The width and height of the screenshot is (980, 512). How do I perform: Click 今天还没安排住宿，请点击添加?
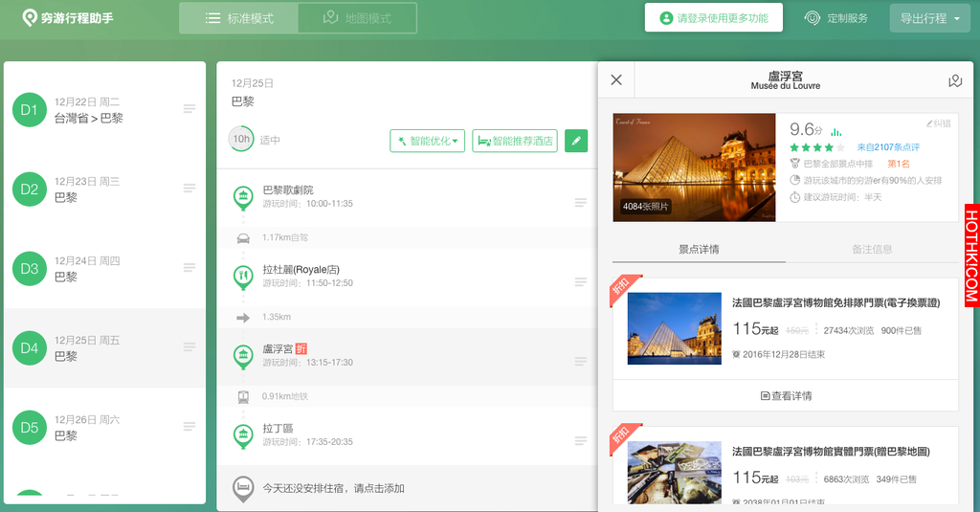click(x=334, y=488)
